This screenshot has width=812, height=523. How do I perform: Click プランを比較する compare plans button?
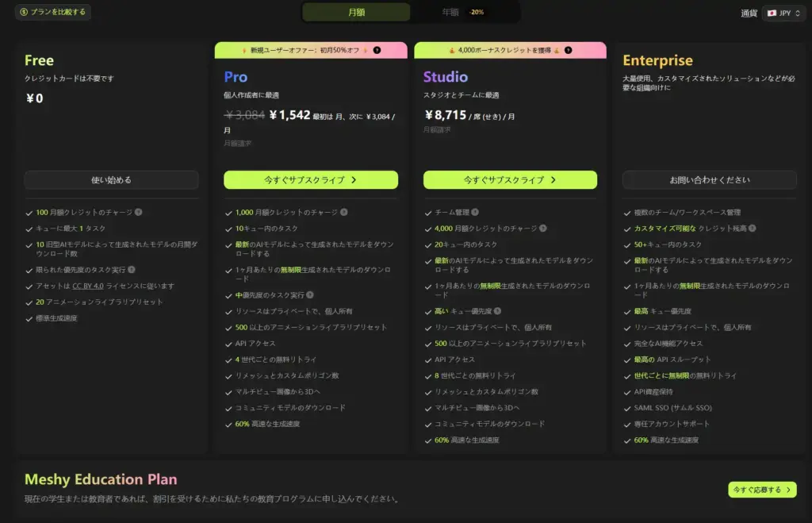(52, 12)
